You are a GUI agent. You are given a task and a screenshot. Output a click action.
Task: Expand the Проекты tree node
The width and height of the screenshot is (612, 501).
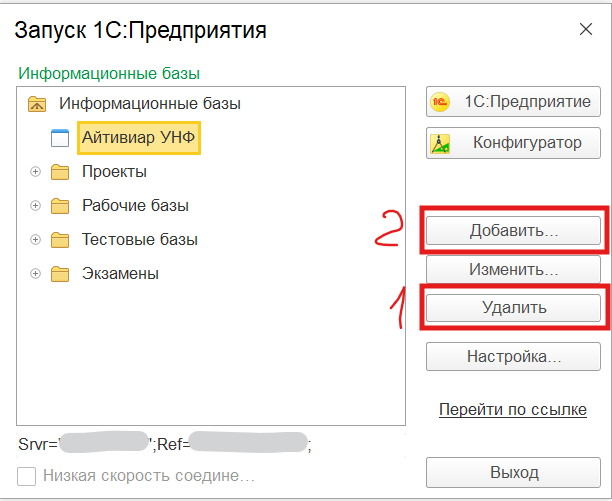37,172
